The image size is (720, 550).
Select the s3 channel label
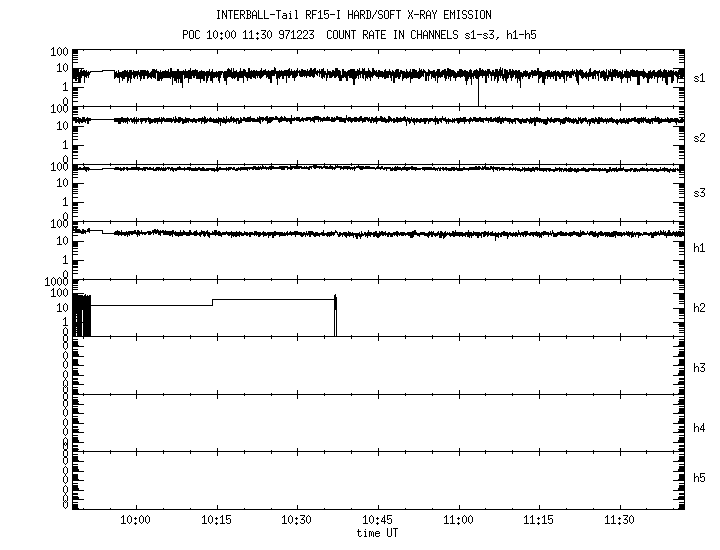point(699,193)
